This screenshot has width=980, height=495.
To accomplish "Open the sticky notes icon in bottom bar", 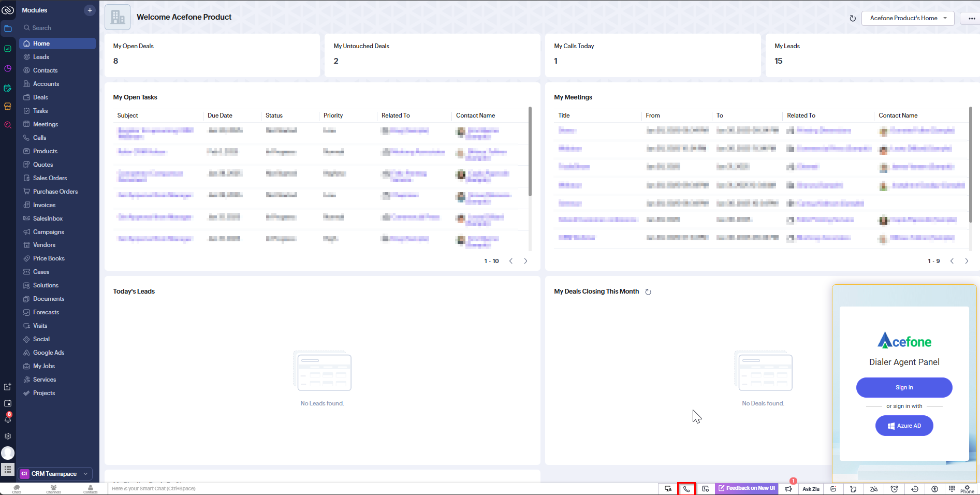I will coord(853,489).
